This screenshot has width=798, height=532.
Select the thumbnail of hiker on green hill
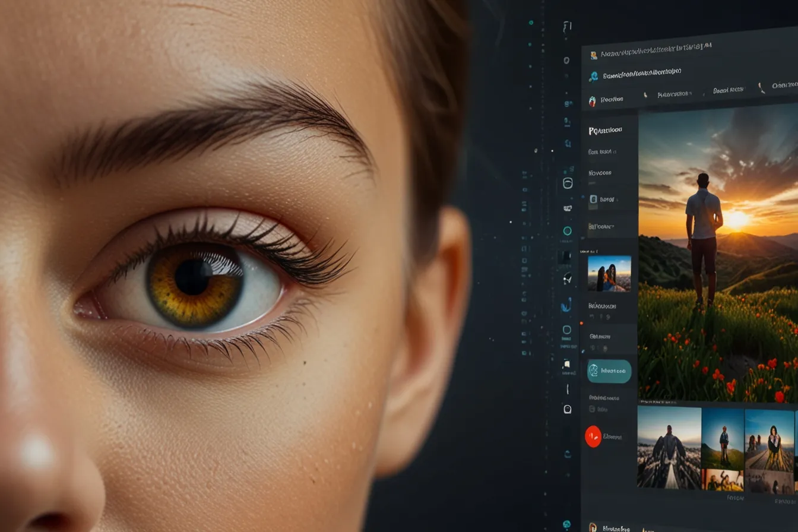(x=723, y=438)
